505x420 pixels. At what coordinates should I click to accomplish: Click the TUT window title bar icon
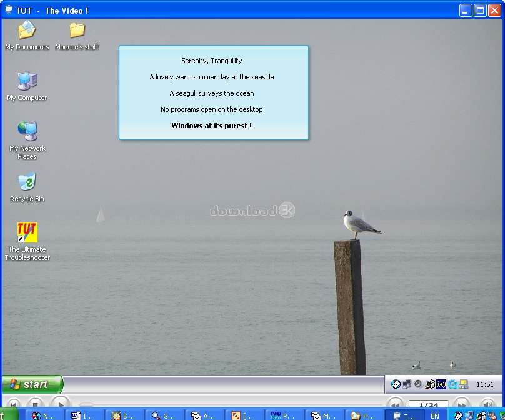(9, 9)
